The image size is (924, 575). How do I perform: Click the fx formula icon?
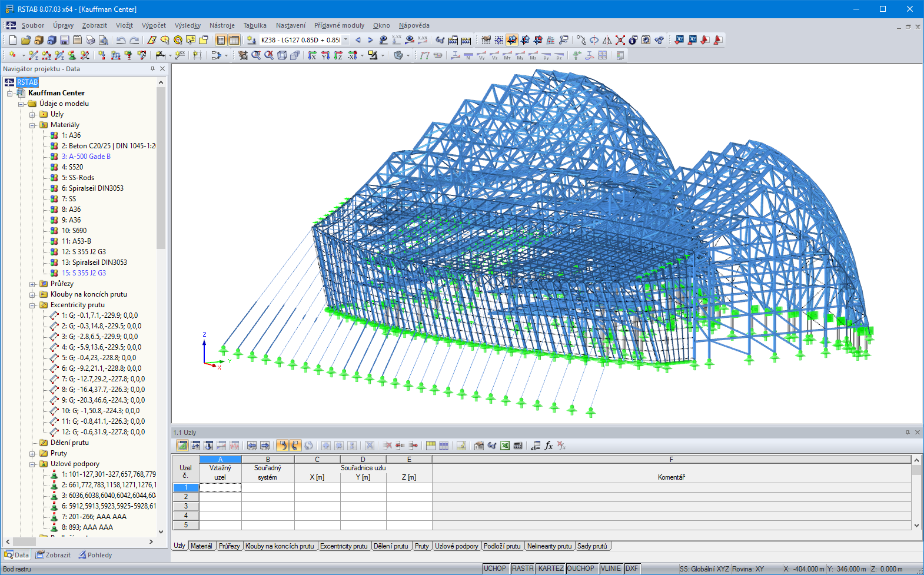click(x=549, y=446)
